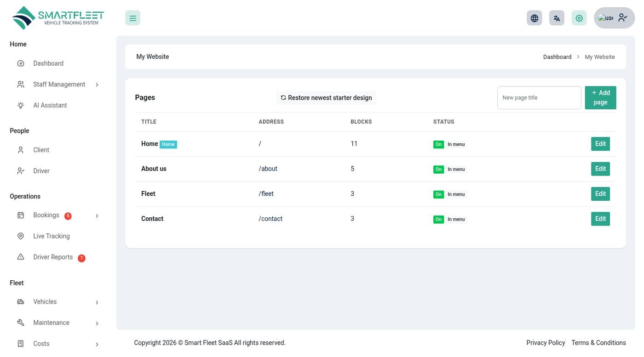644x357 pixels.
Task: Click the Costs receipt icon
Action: (21, 344)
